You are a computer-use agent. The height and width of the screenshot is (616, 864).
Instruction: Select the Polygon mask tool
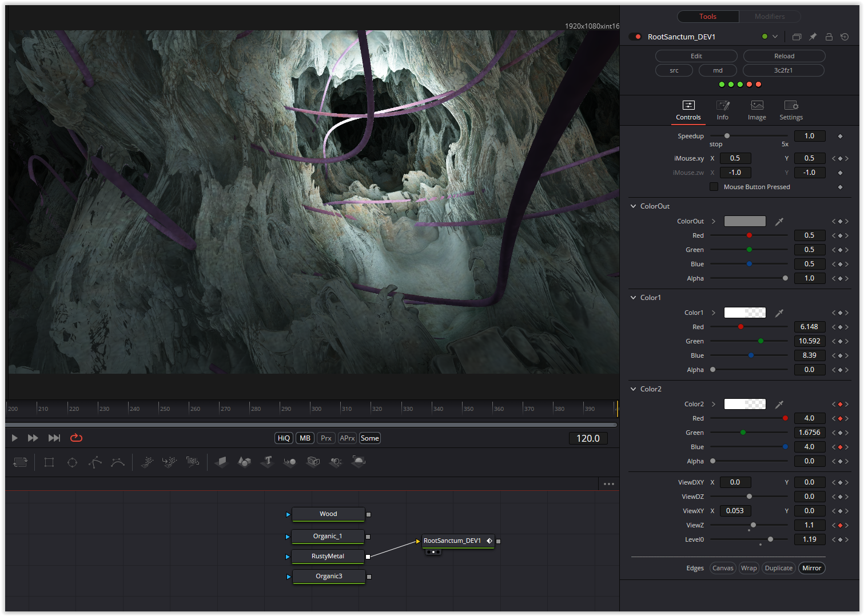(x=95, y=462)
